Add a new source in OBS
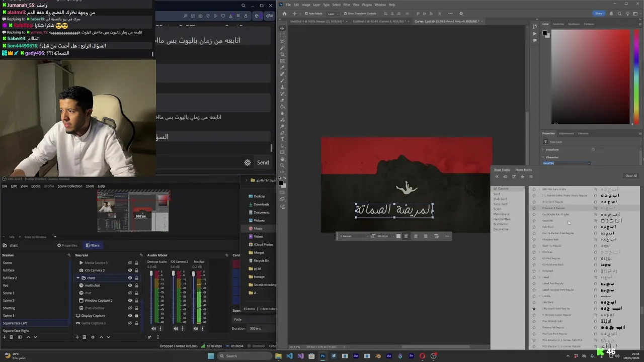Image resolution: width=644 pixels, height=362 pixels. (77, 337)
